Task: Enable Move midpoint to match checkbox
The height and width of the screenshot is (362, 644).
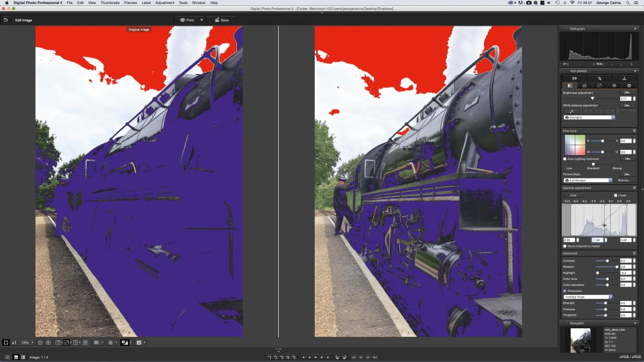Action: pyautogui.click(x=565, y=246)
